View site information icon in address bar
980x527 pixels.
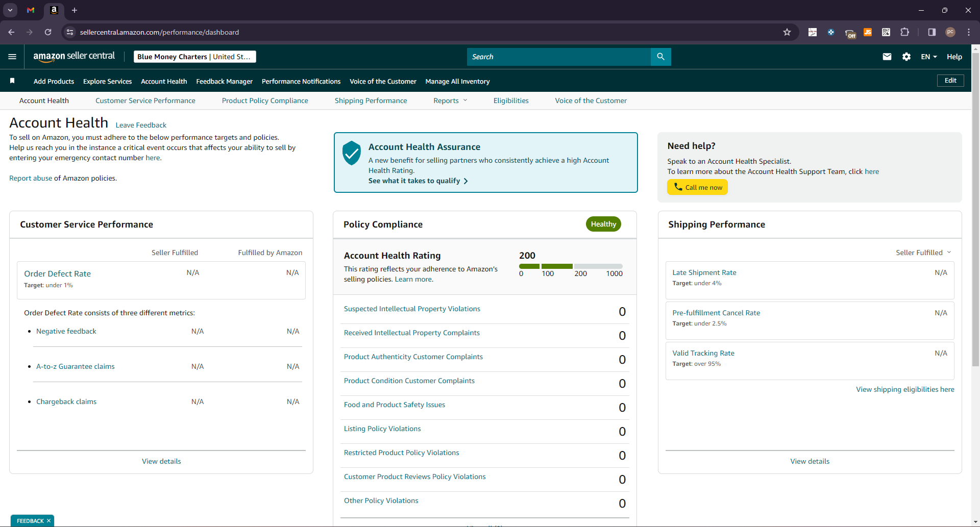pos(70,32)
